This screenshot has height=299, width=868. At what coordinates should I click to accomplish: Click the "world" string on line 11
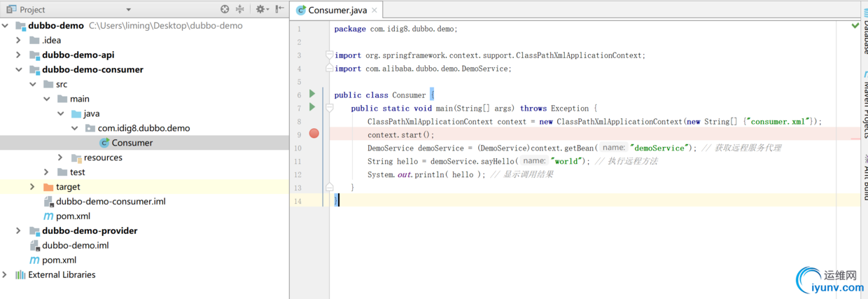tap(566, 161)
